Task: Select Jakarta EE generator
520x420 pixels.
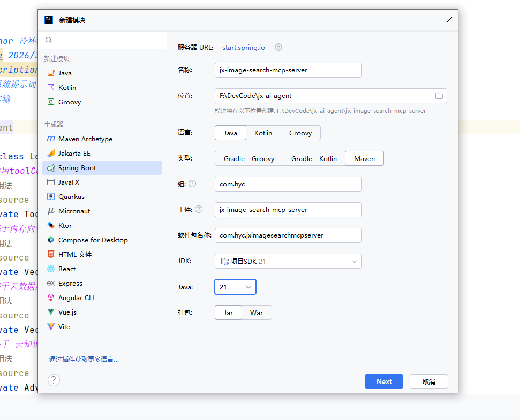Action: coord(102,154)
